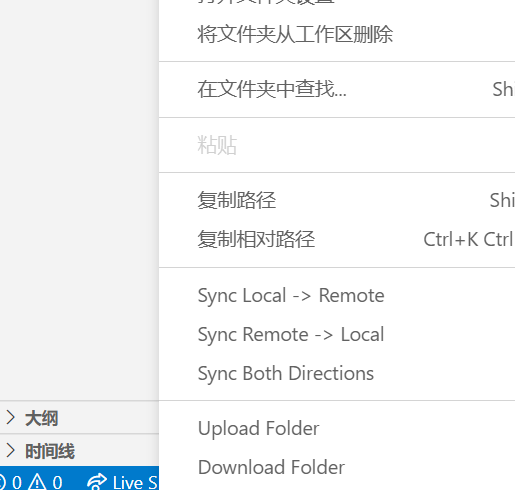Click the warning triangle icon in status bar

[37, 482]
